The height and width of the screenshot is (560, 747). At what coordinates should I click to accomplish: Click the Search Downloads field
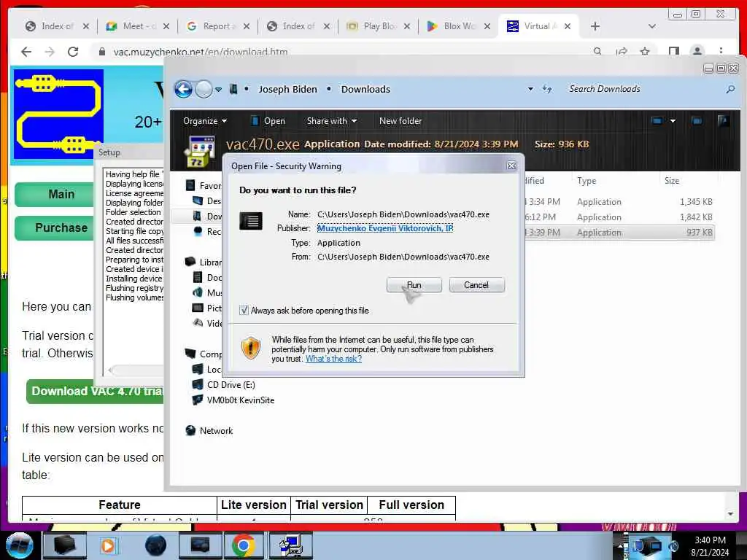pos(643,89)
